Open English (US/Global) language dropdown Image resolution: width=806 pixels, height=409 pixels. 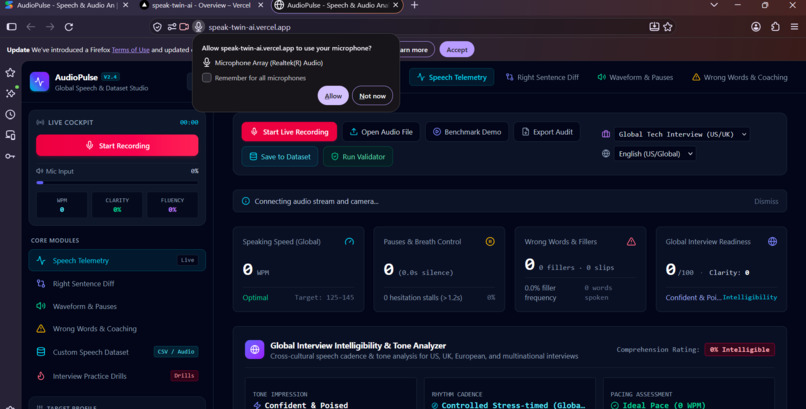(x=655, y=154)
